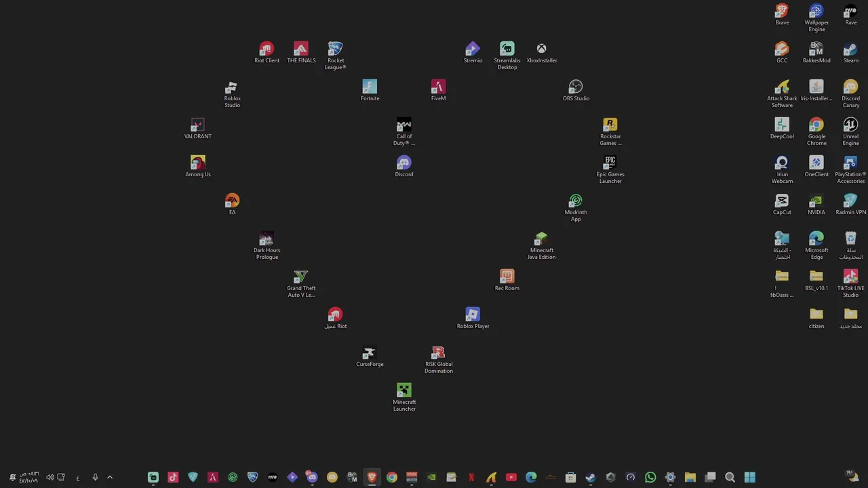Select the CapCut desktop icon
This screenshot has height=488, width=868.
point(782,204)
